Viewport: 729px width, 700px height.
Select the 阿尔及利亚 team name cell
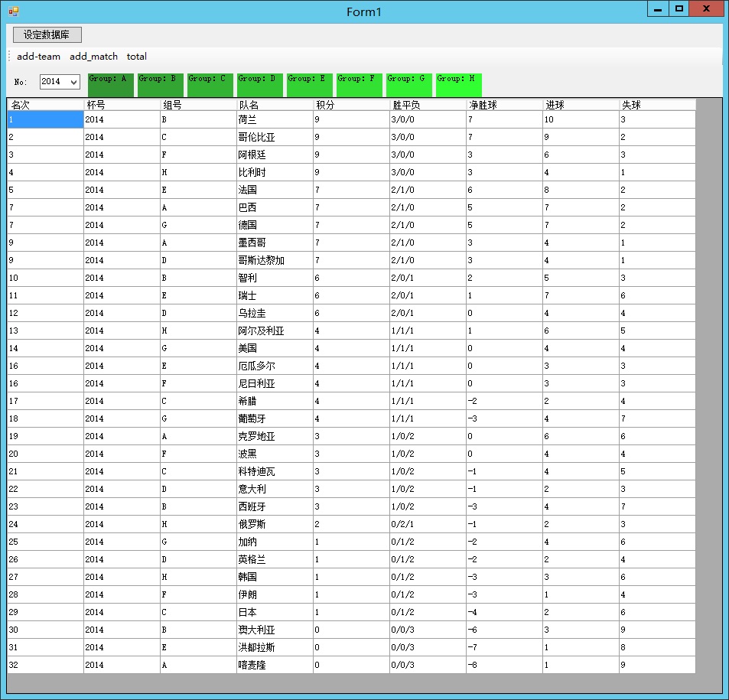point(275,330)
